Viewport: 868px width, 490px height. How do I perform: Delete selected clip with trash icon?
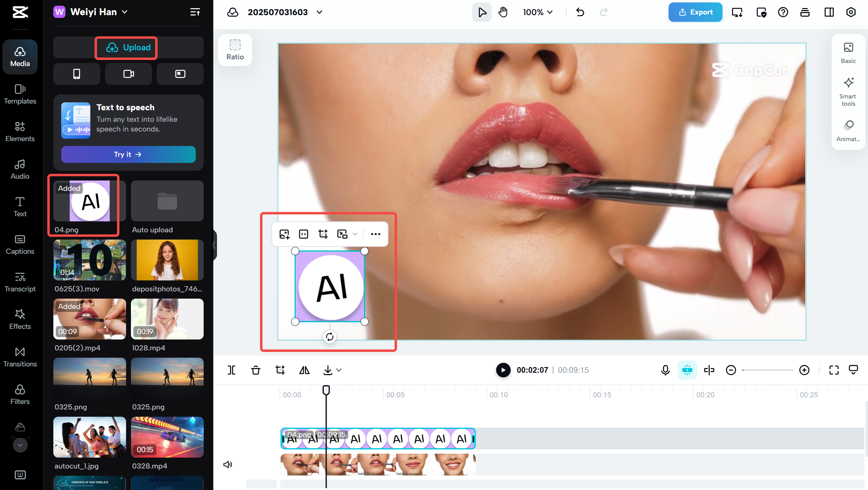256,370
